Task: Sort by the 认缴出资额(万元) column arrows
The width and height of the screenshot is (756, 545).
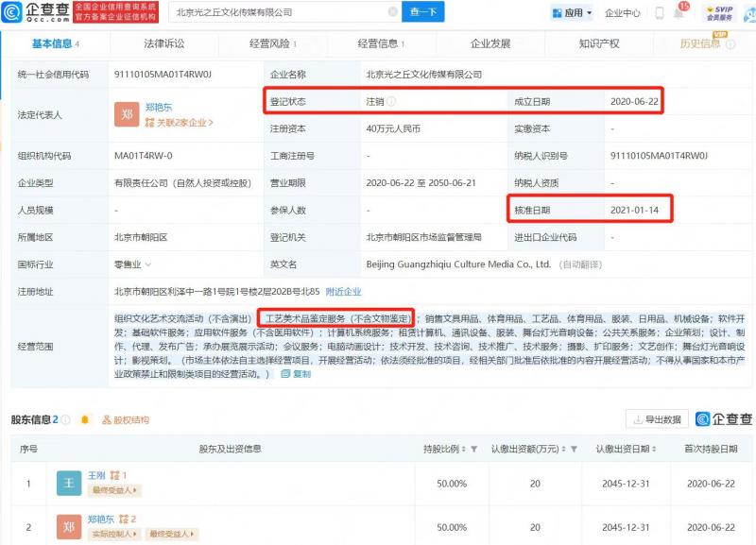Action: 563,449
